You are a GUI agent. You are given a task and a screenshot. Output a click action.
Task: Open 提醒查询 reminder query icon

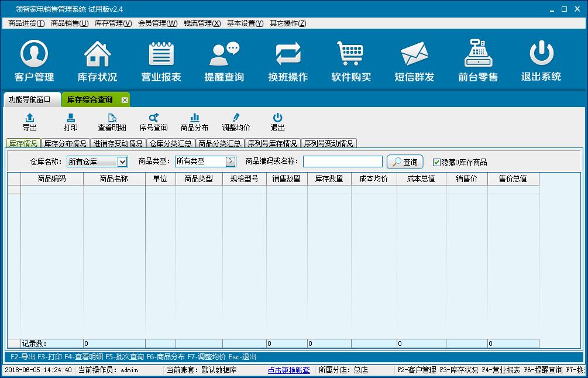click(x=224, y=61)
